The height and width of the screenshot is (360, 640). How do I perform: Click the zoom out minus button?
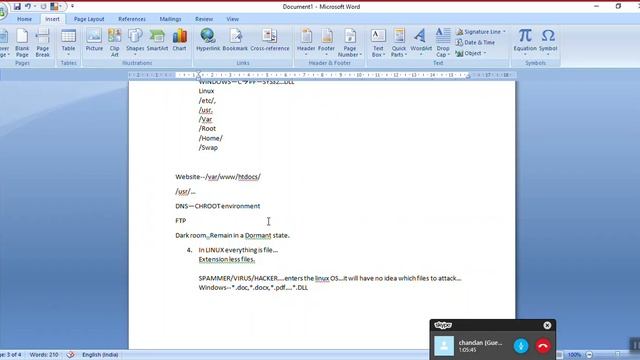[x=589, y=355]
